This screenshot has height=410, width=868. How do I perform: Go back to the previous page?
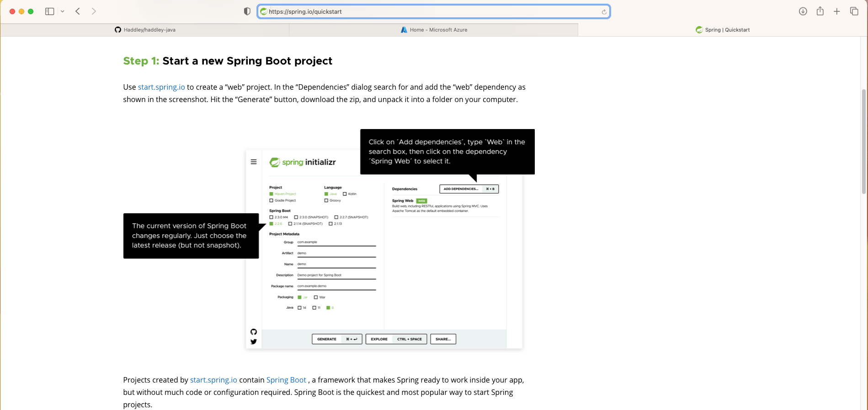click(x=78, y=11)
